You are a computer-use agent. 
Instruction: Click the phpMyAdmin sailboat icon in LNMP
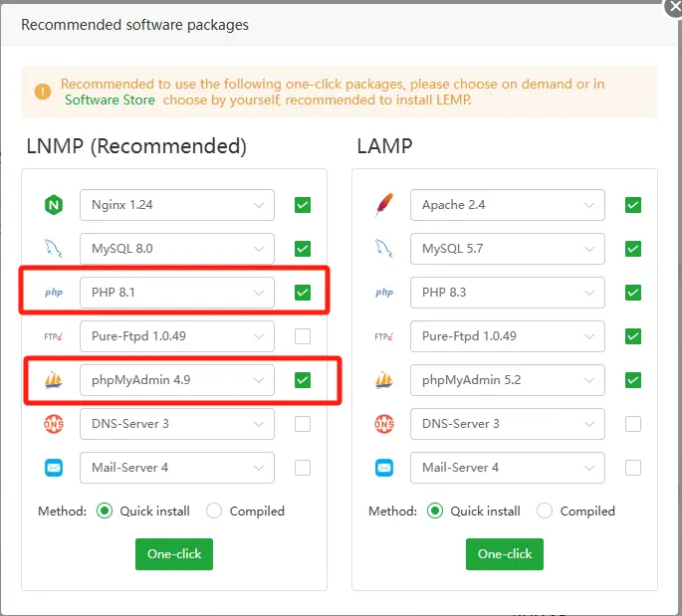coord(54,380)
